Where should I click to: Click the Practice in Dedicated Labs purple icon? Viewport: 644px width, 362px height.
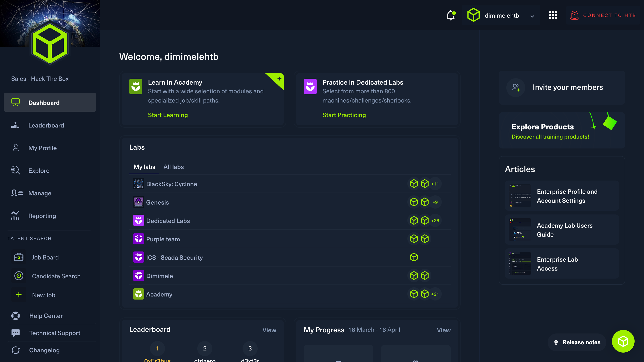pyautogui.click(x=310, y=86)
